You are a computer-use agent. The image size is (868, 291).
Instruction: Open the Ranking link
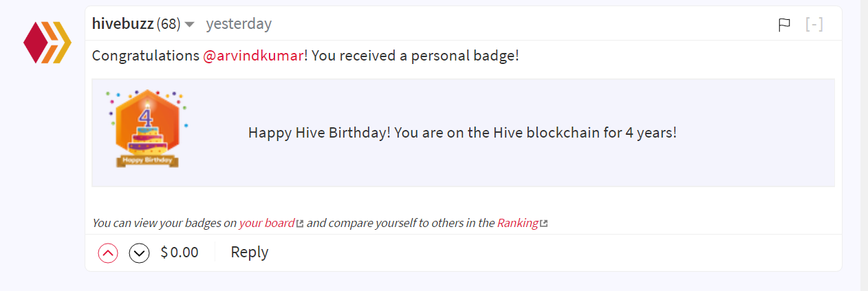coord(518,224)
